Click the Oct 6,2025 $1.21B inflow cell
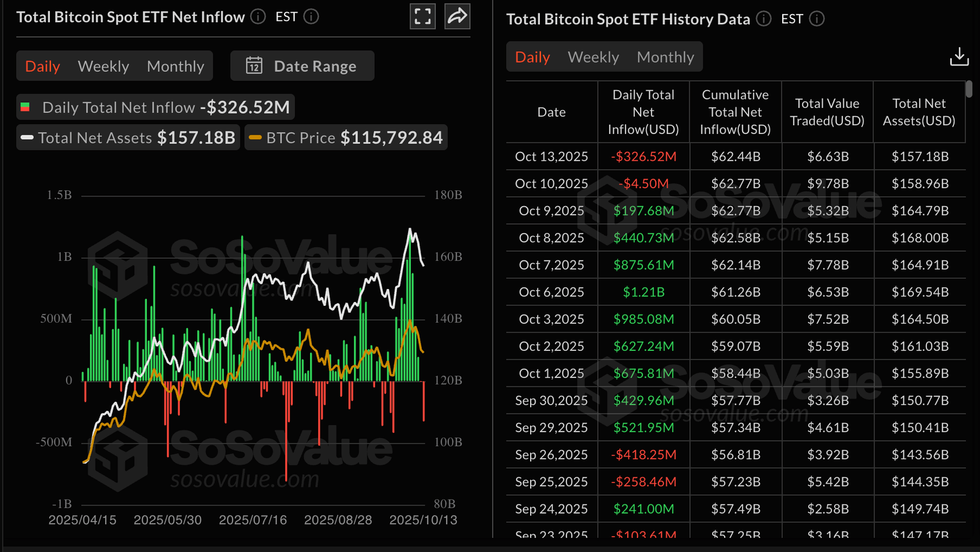The height and width of the screenshot is (552, 980). coord(643,292)
